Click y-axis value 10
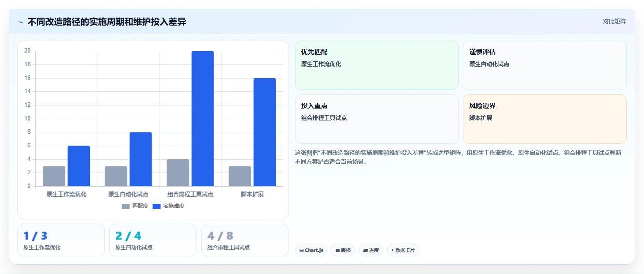This screenshot has height=274, width=644. tap(27, 118)
